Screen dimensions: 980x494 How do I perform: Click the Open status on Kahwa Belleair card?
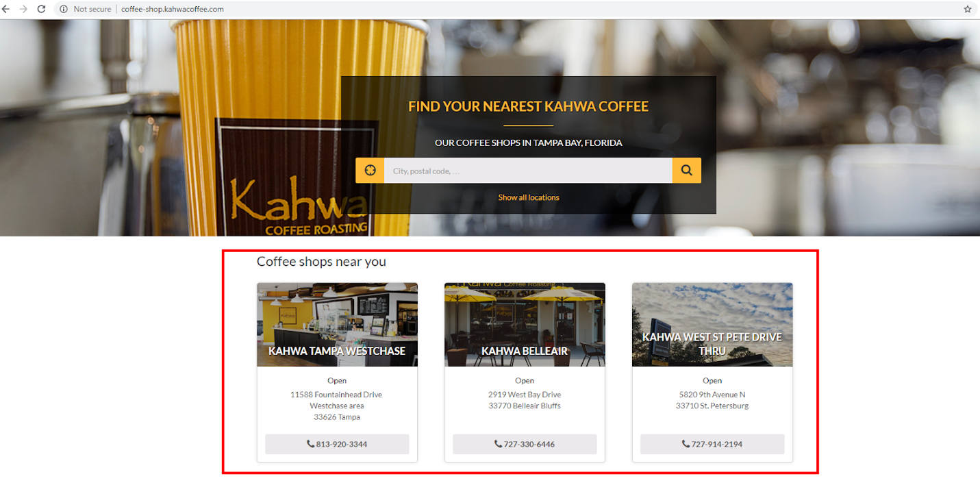point(525,380)
